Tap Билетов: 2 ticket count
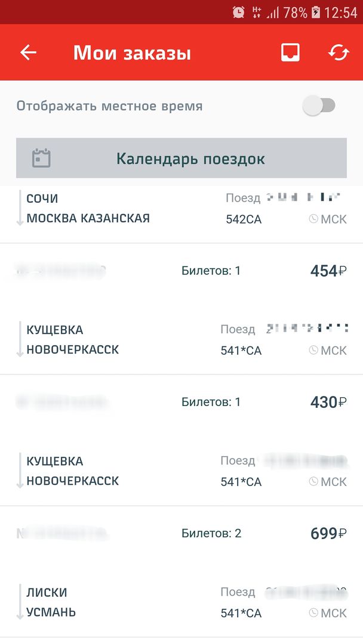 tap(211, 534)
